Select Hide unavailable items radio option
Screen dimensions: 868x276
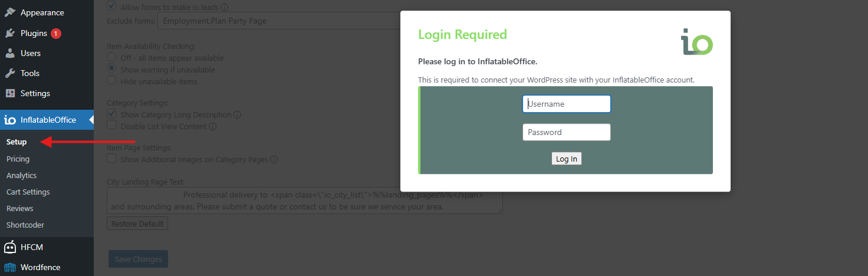point(111,81)
